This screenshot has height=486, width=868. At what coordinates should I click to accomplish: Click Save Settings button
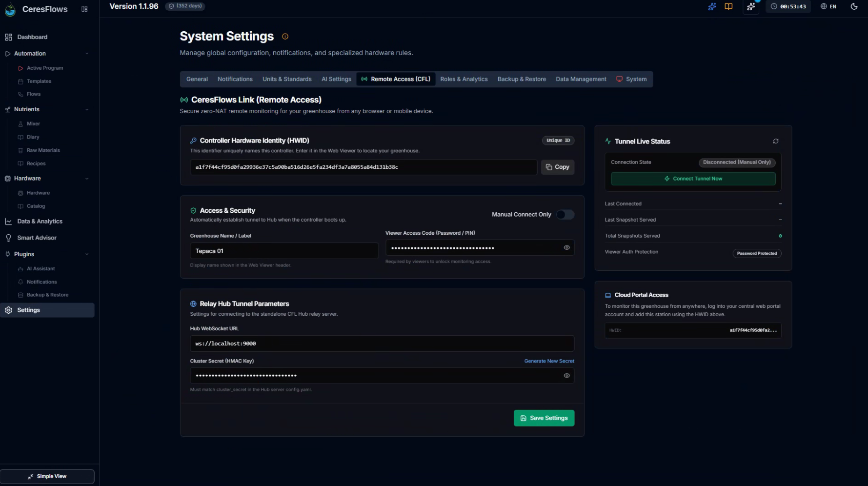coord(544,418)
